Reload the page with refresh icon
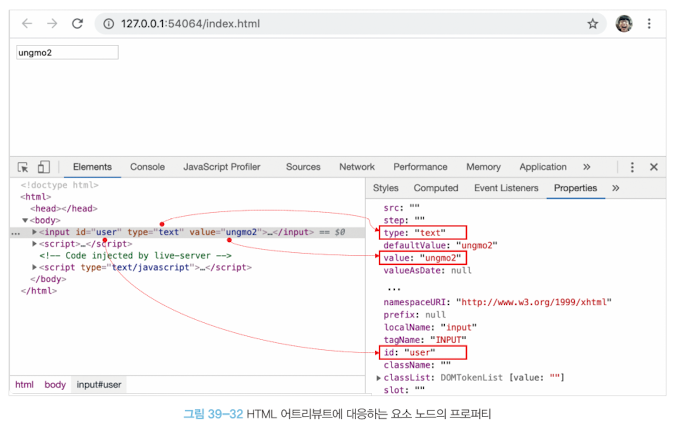This screenshot has height=433, width=677. pos(77,23)
